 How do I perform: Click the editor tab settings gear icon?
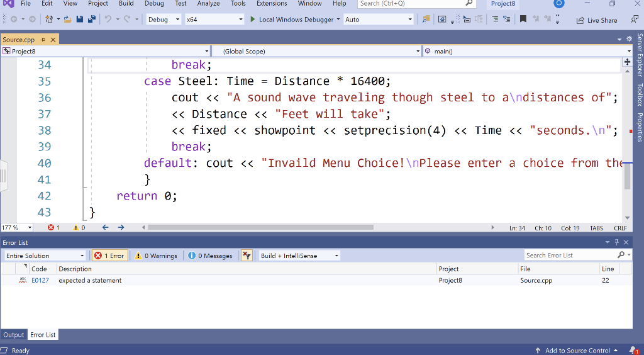(x=629, y=39)
